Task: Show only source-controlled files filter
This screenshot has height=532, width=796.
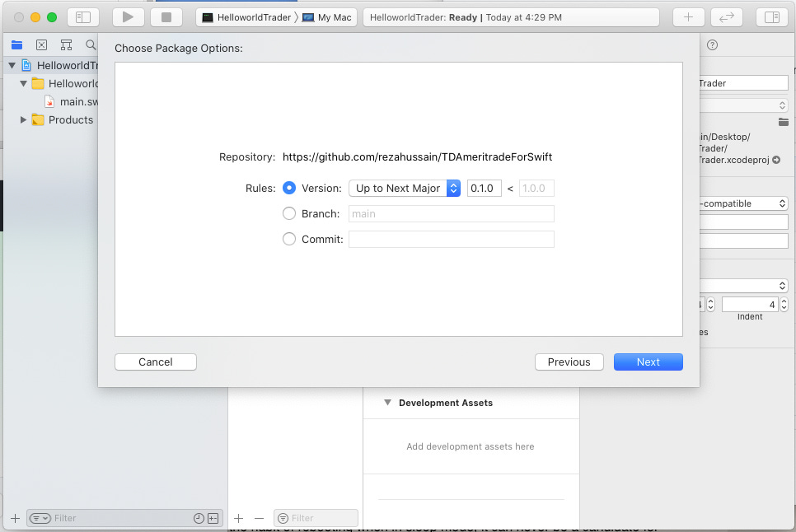Action: click(213, 518)
